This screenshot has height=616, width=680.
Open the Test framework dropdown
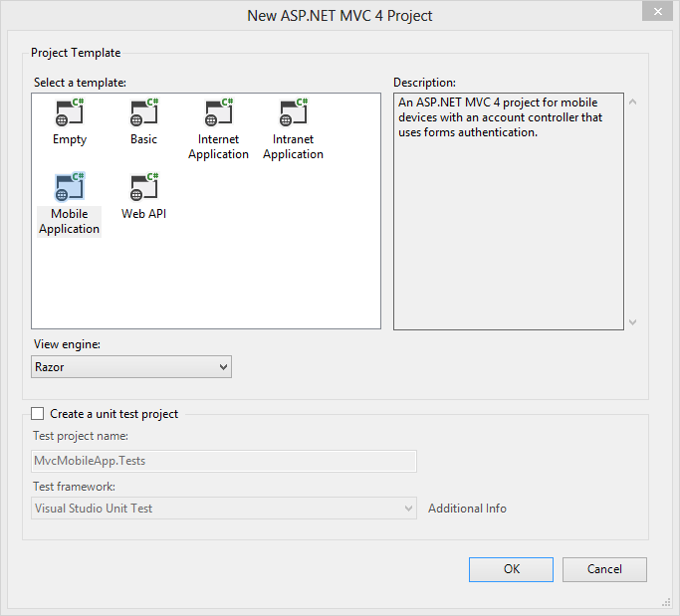click(x=224, y=509)
